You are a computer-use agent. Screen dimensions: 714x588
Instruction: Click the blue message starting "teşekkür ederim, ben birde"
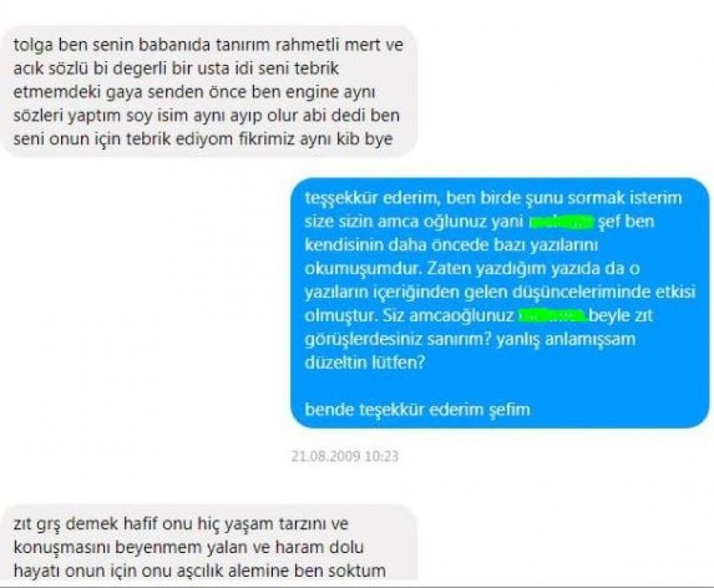(500, 303)
